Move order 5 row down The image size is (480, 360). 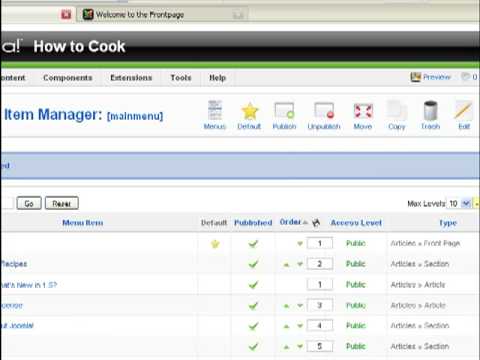coord(300,347)
